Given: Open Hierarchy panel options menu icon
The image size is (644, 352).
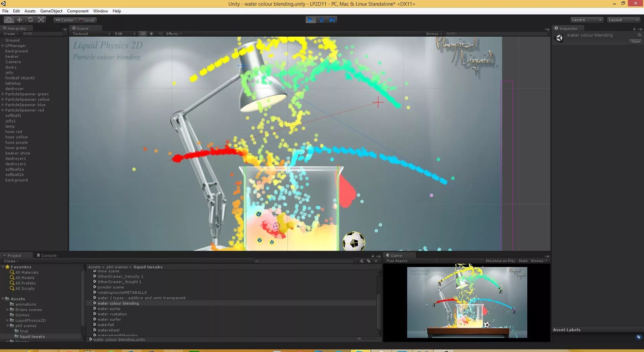Looking at the screenshot, I should pos(64,29).
